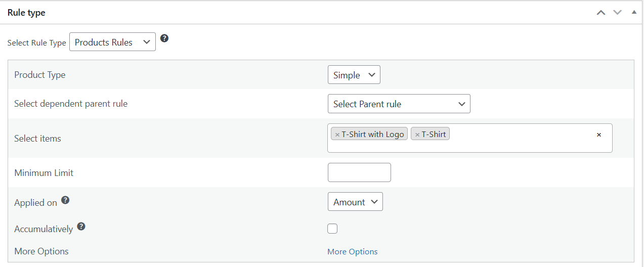Click the Accumulatively help question icon
Image resolution: width=644 pixels, height=267 pixels.
[81, 227]
